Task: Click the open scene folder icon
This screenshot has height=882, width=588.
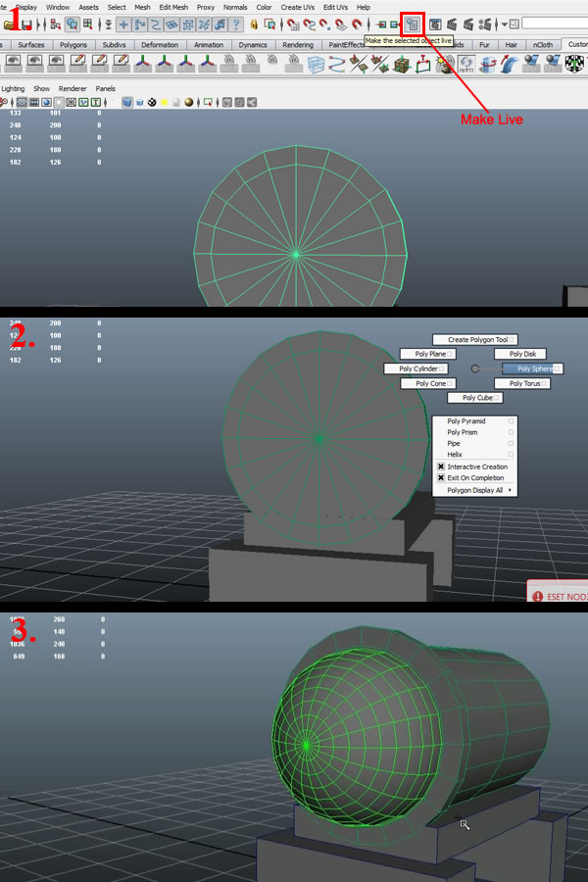Action: [x=9, y=24]
